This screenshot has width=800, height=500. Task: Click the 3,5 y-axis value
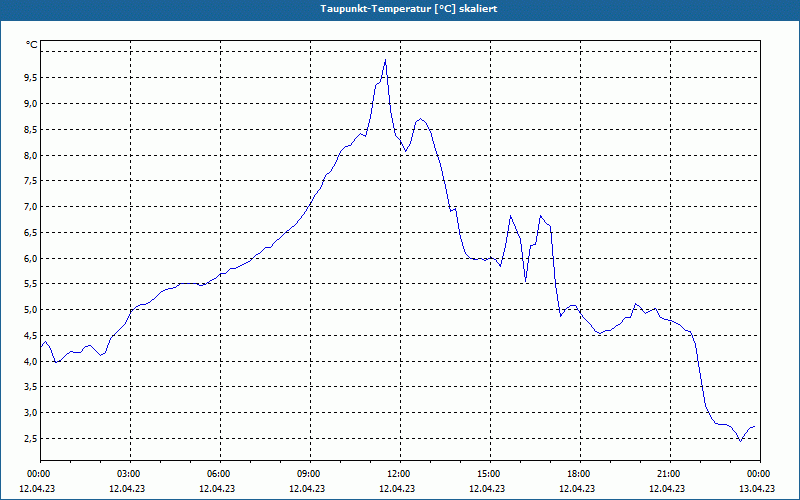[x=31, y=387]
